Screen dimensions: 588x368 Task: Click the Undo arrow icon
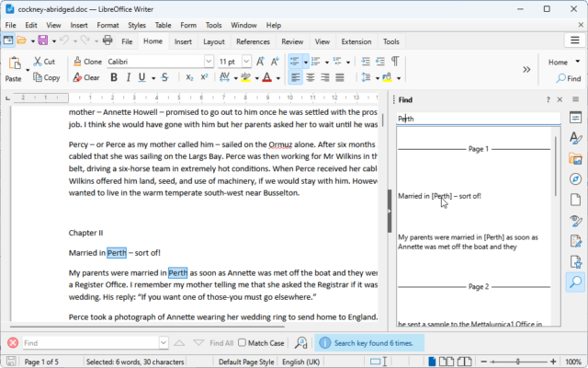tap(64, 40)
